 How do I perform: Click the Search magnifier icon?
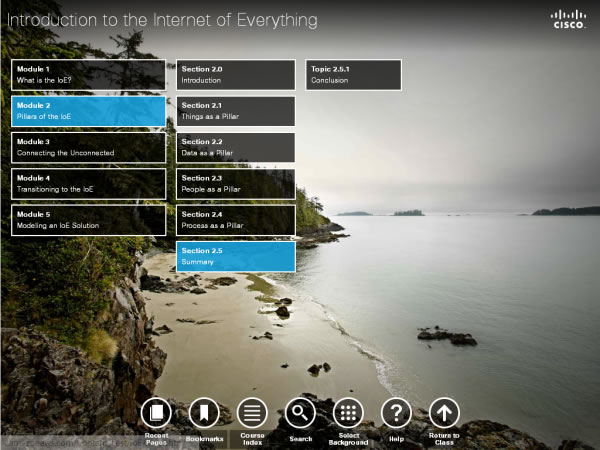click(300, 412)
